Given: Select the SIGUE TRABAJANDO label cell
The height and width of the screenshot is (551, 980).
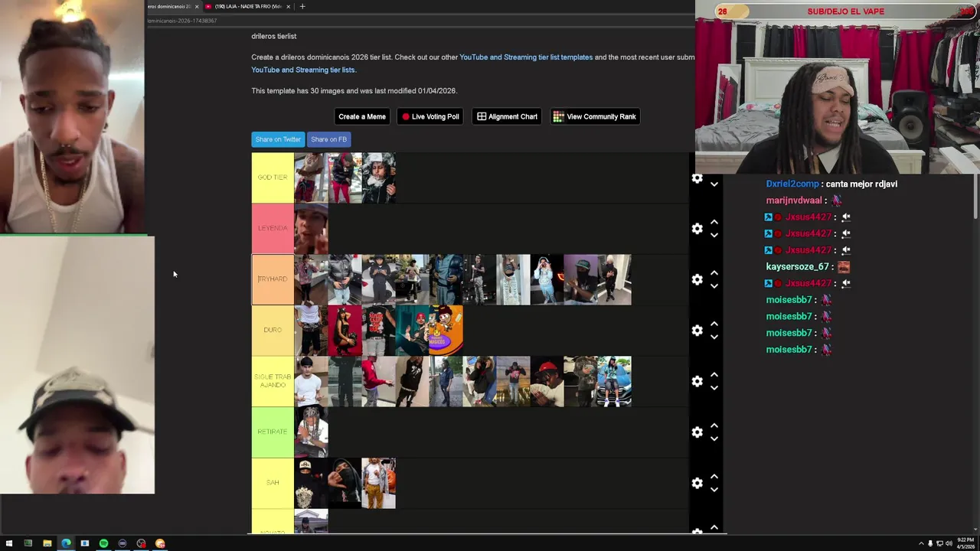Looking at the screenshot, I should pos(273,381).
